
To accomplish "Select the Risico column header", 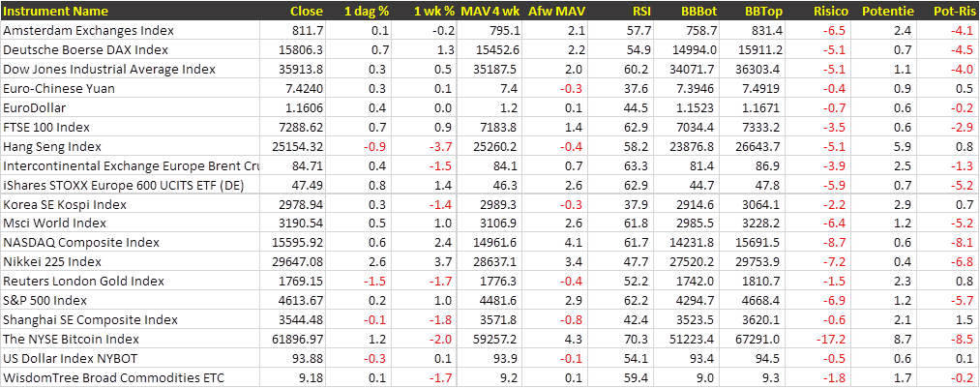I will coord(831,11).
